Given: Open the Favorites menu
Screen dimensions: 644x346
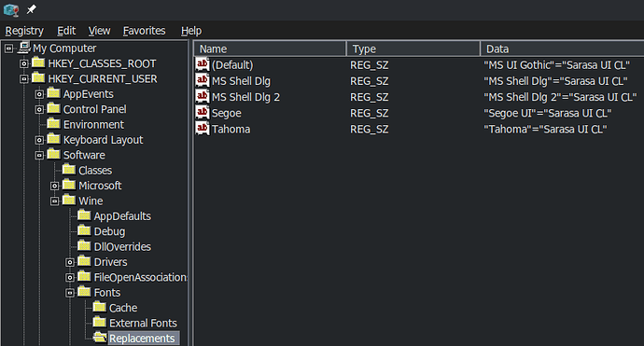Looking at the screenshot, I should click(144, 31).
